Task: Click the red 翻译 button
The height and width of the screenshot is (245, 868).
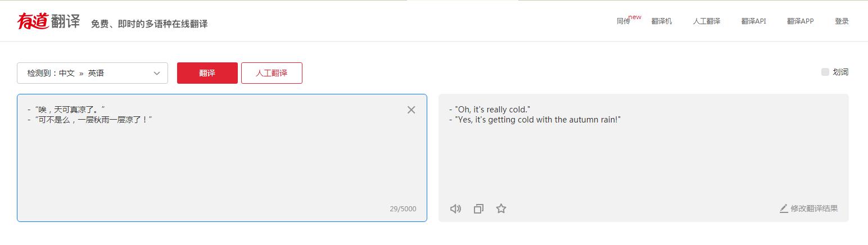Action: coord(207,73)
